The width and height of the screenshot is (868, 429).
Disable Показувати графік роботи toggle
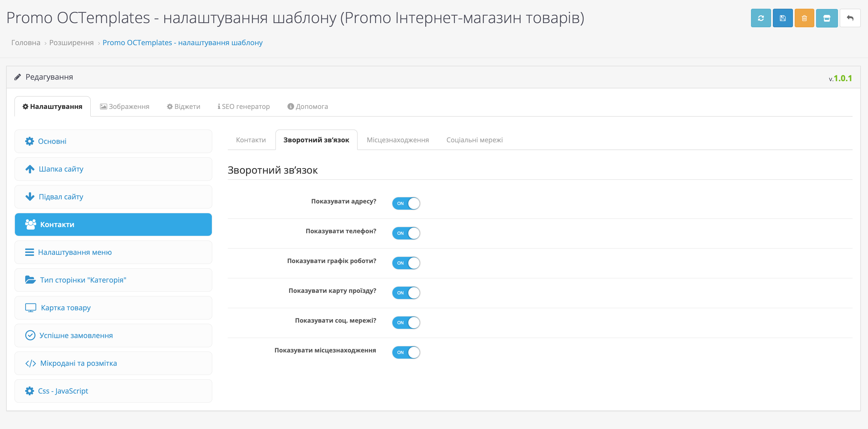[406, 263]
